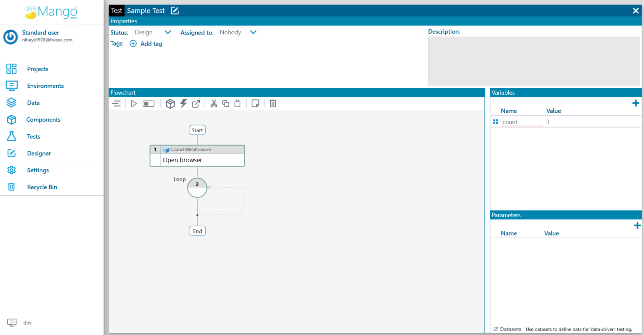This screenshot has height=335, width=644.
Task: Click the component box icon in toolbar
Action: coord(170,104)
